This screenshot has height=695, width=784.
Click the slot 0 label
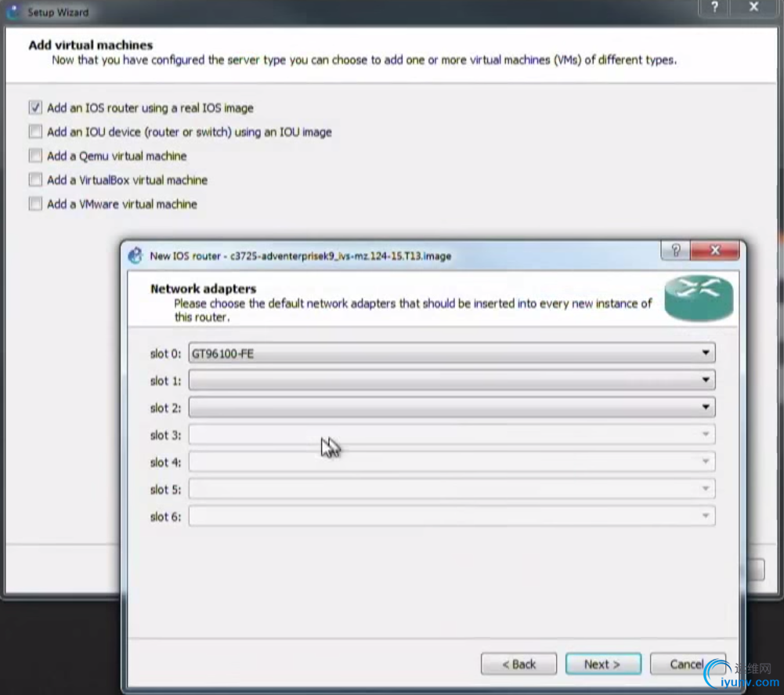pos(165,353)
